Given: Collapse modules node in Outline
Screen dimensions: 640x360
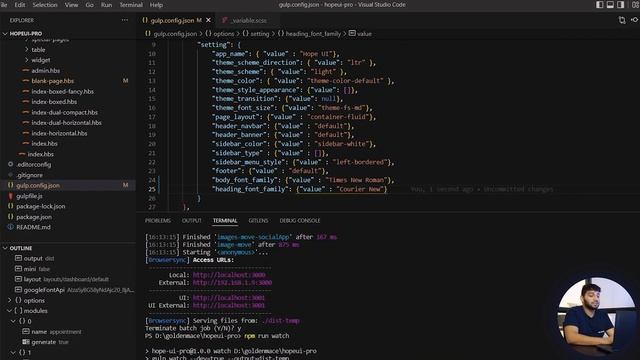Looking at the screenshot, I should [x=10, y=311].
